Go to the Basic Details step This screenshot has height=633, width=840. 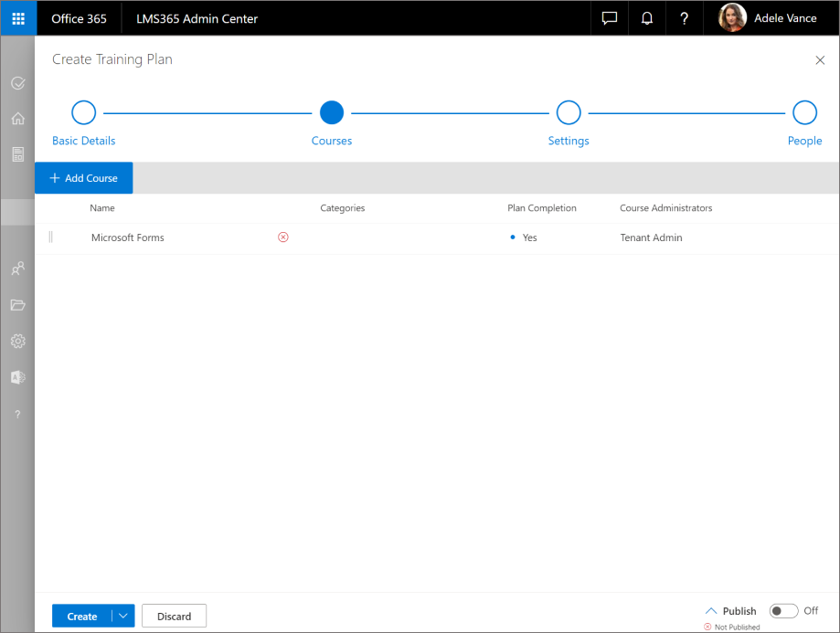(84, 112)
